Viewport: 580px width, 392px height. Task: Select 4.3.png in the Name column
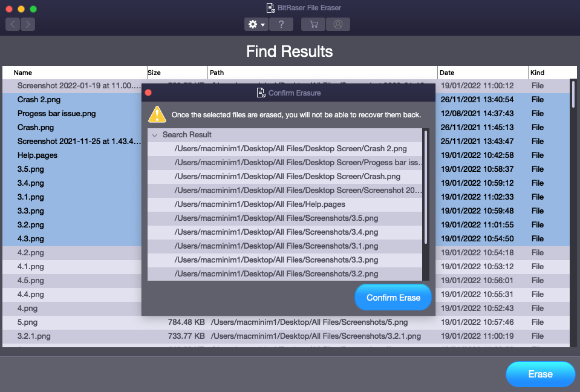point(31,239)
